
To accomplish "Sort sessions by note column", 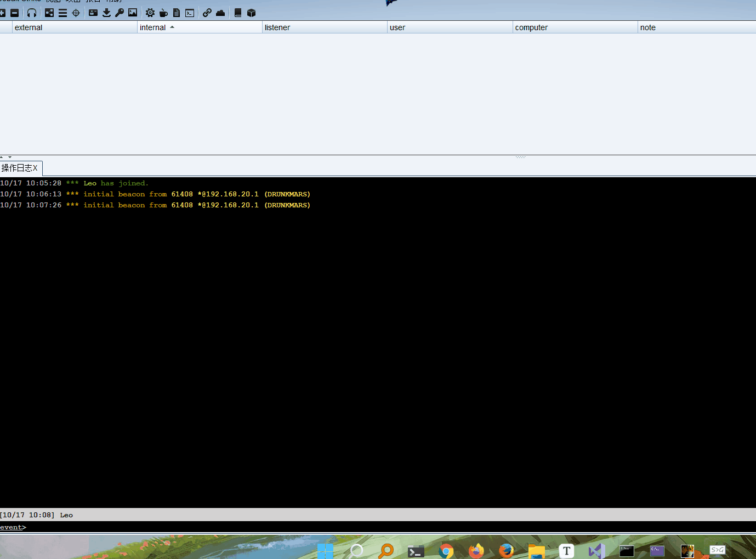I will [x=697, y=27].
